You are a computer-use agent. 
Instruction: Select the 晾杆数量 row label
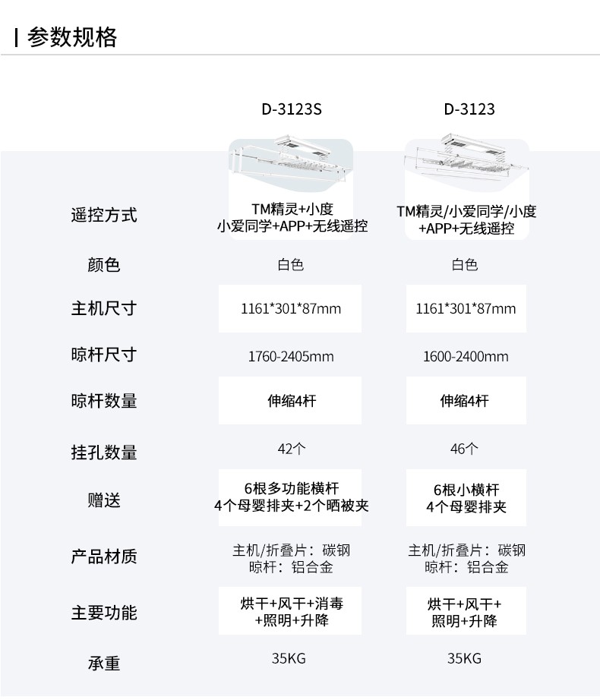(x=104, y=401)
